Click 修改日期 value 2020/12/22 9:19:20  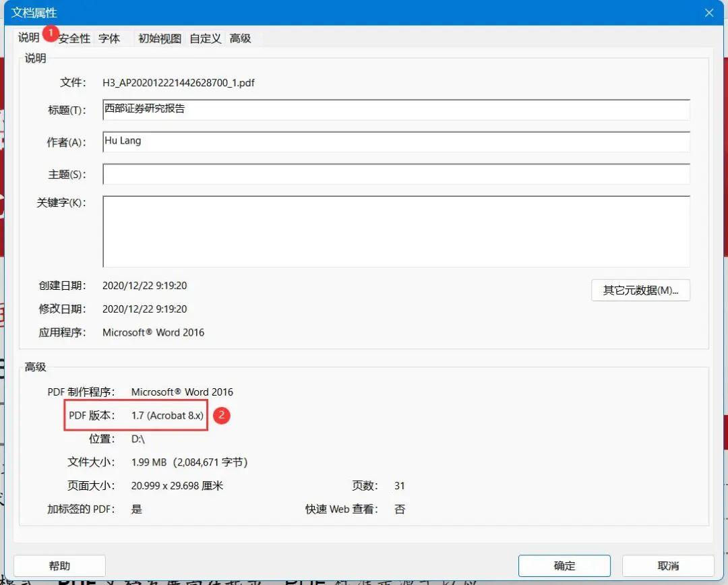[144, 309]
